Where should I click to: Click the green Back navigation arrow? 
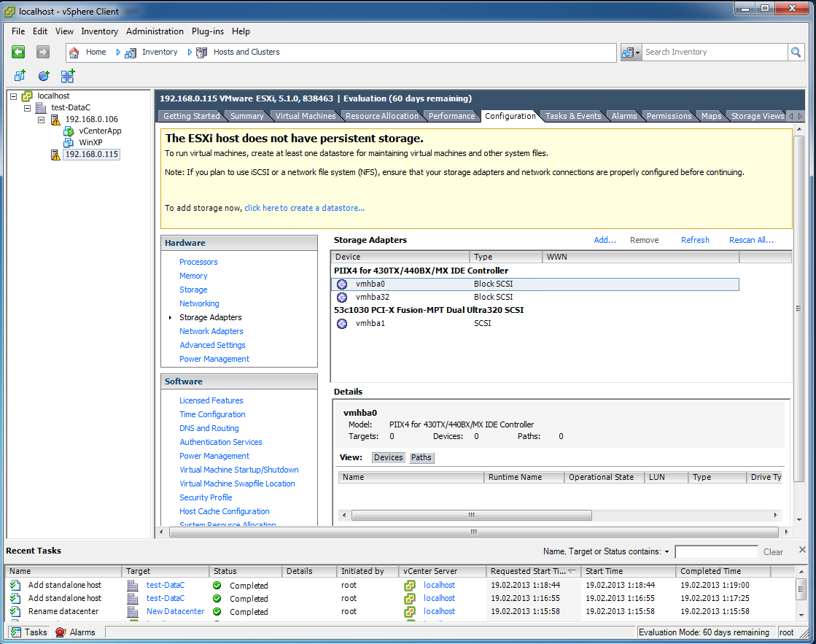tap(18, 52)
